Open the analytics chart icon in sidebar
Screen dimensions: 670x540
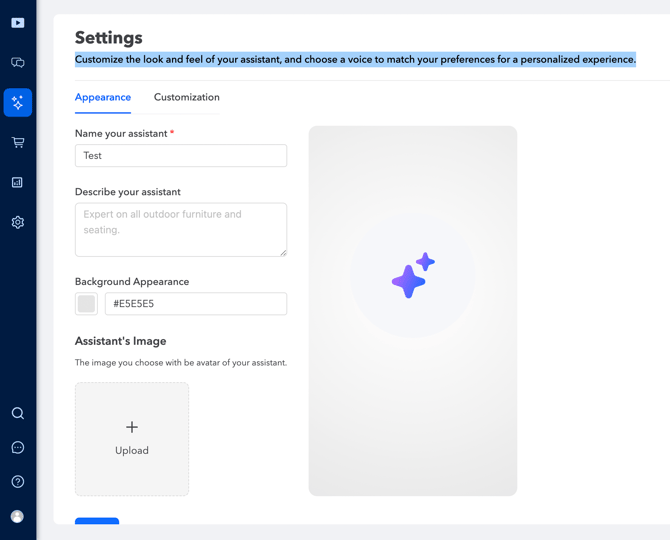pyautogui.click(x=18, y=183)
